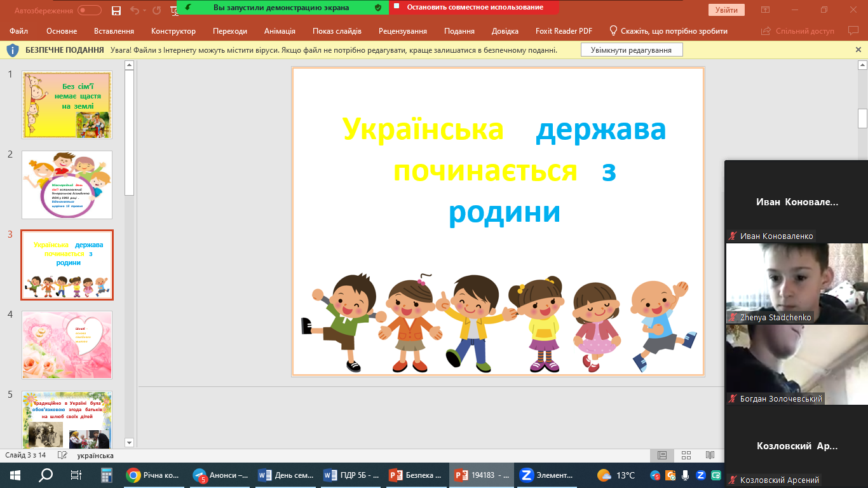The height and width of the screenshot is (488, 868).
Task: Open the Конструктор tab
Action: (x=173, y=30)
